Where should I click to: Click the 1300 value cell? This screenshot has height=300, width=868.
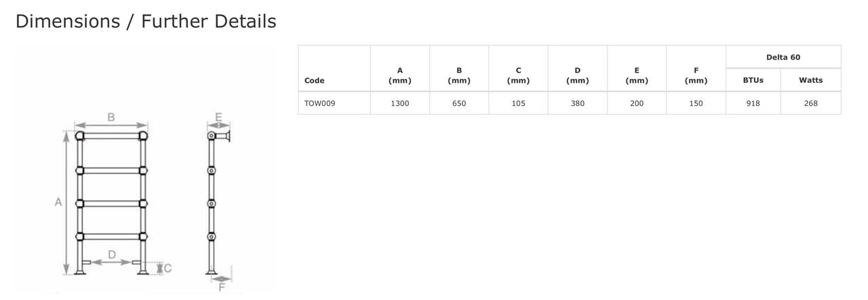click(x=400, y=103)
